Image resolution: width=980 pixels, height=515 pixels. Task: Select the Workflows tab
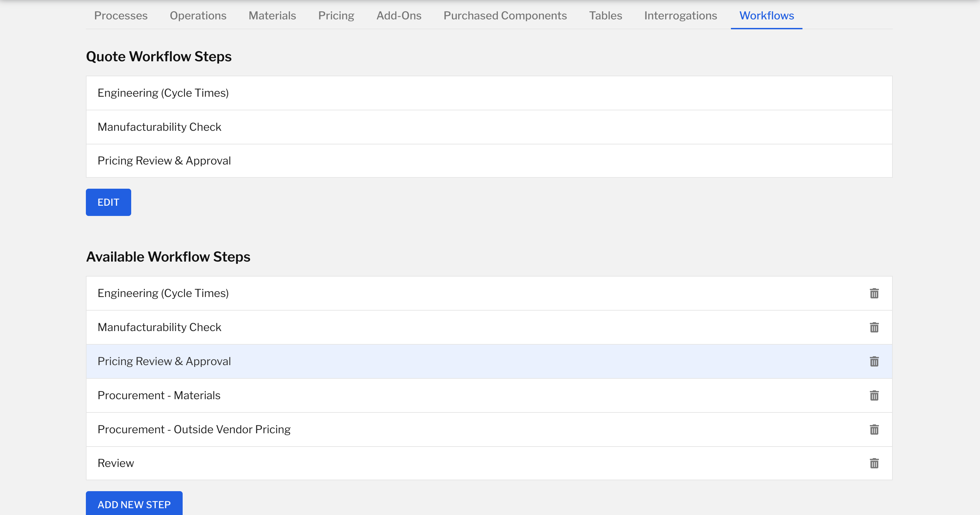click(x=766, y=16)
